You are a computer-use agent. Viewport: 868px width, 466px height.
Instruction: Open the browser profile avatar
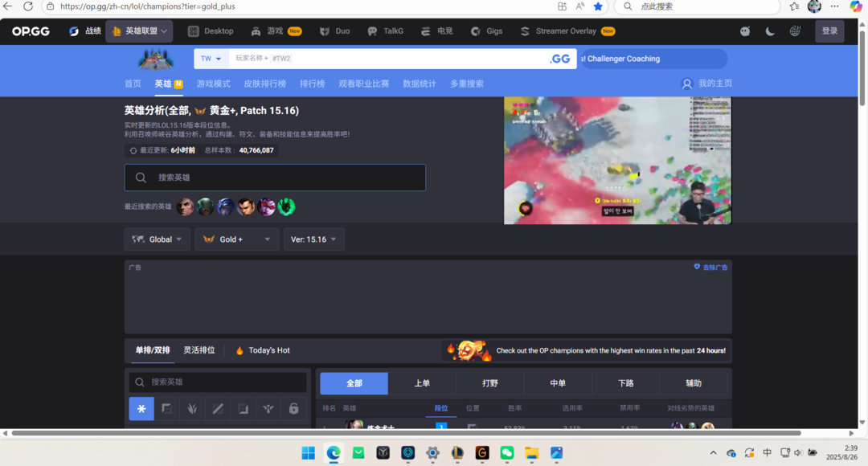click(x=814, y=6)
